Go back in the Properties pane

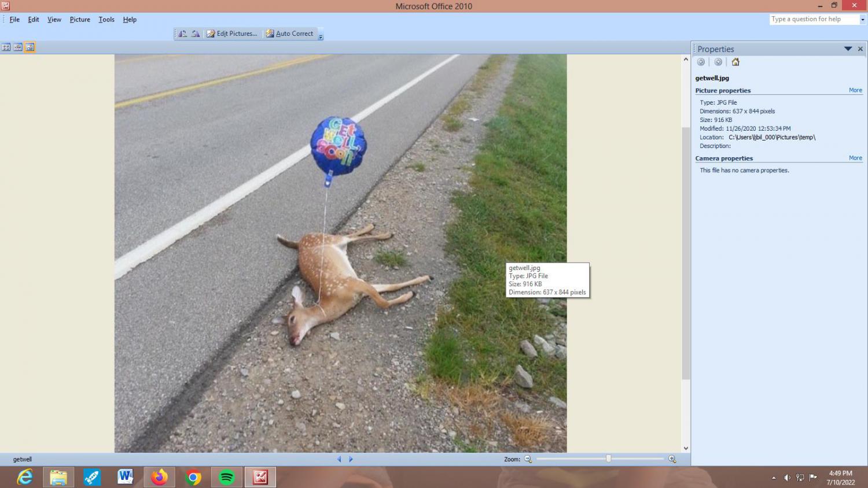701,62
